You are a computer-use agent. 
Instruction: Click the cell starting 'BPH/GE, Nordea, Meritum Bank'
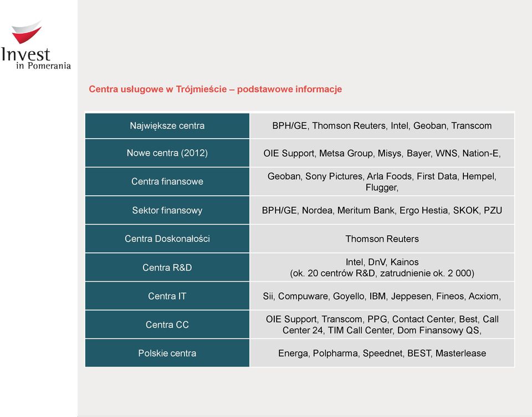coord(382,210)
